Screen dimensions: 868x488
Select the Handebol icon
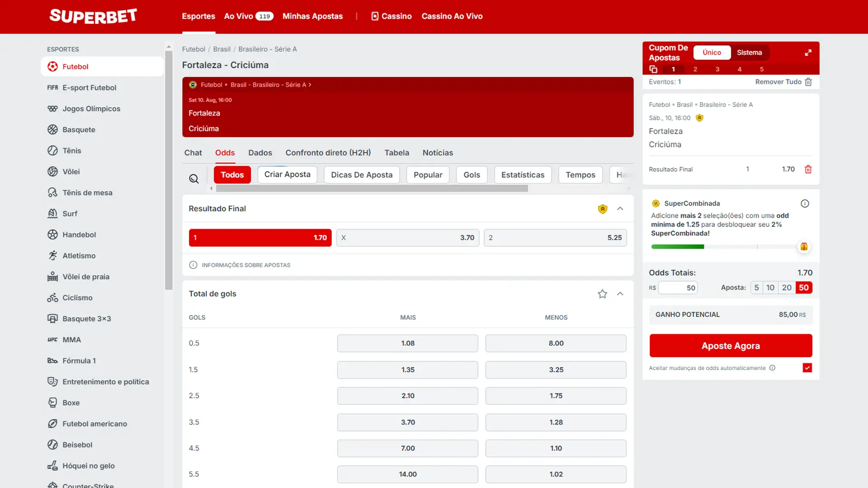point(53,235)
